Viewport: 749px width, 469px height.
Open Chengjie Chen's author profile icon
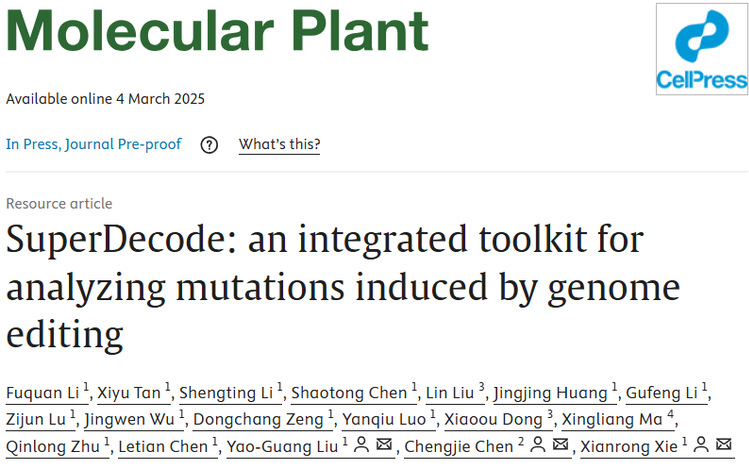tap(538, 446)
